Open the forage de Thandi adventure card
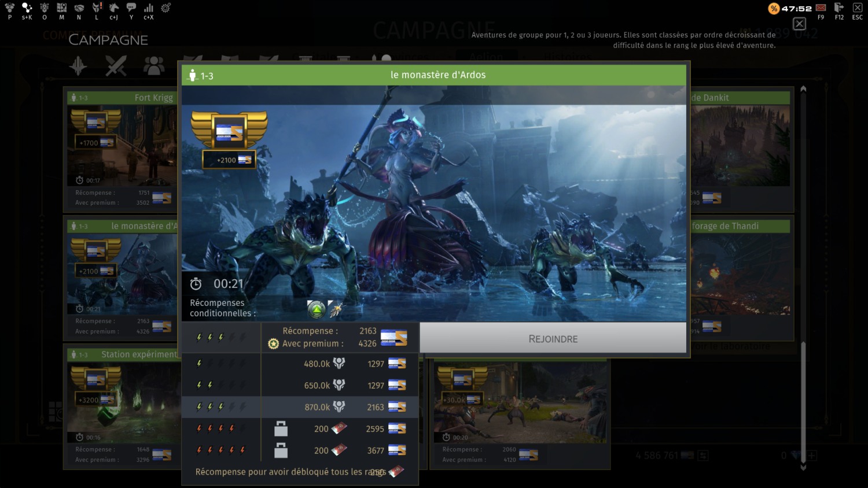Screen dimensions: 868x488 (741, 278)
